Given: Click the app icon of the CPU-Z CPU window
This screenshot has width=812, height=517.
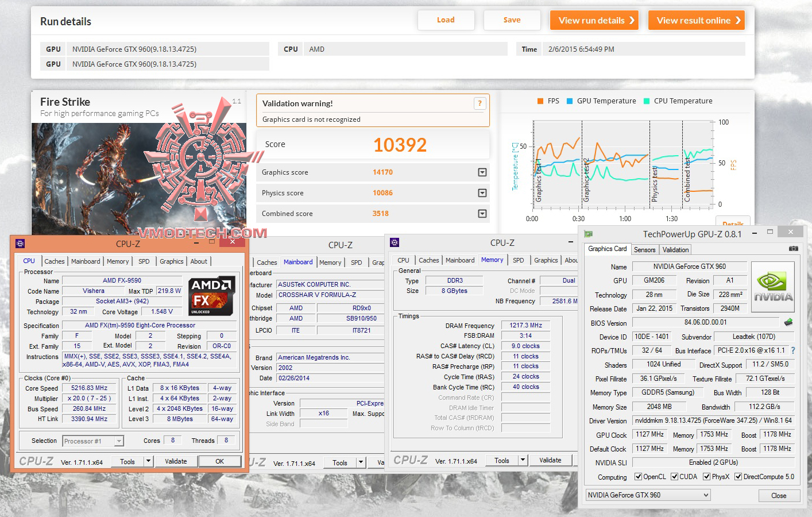Looking at the screenshot, I should point(20,244).
